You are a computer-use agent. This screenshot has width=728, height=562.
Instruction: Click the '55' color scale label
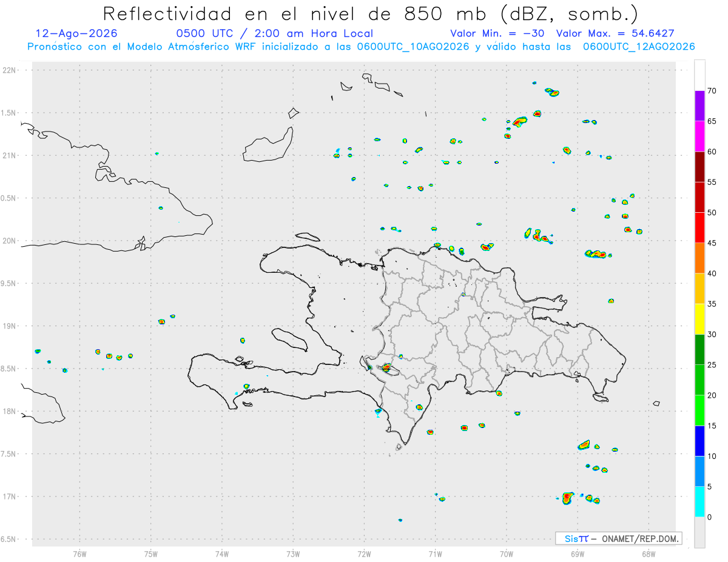click(x=712, y=182)
